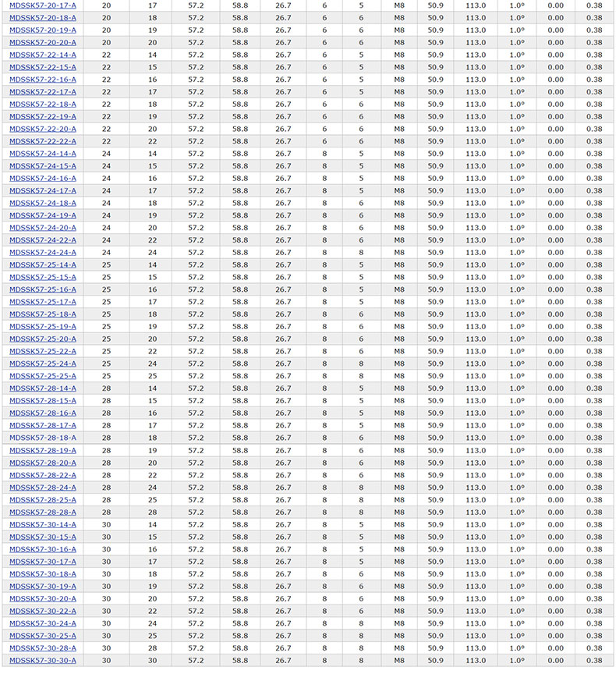This screenshot has width=616, height=674.
Task: Open MDSSK57-28-28-A product details
Action: tap(43, 513)
